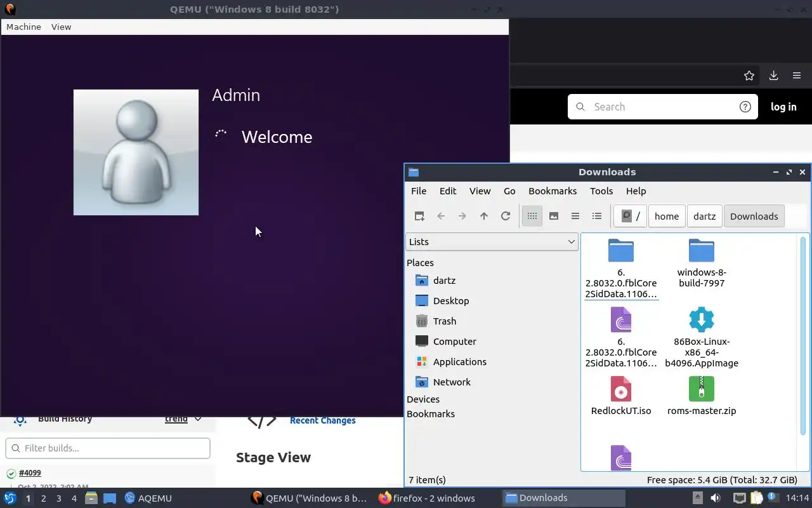Click the search help question mark icon
The width and height of the screenshot is (812, 508).
click(745, 107)
